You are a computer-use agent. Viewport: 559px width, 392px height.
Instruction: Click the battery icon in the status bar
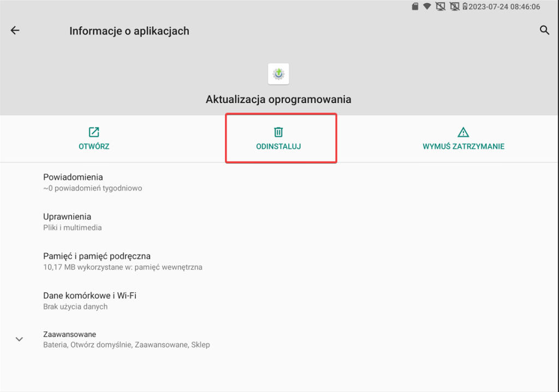click(x=466, y=6)
